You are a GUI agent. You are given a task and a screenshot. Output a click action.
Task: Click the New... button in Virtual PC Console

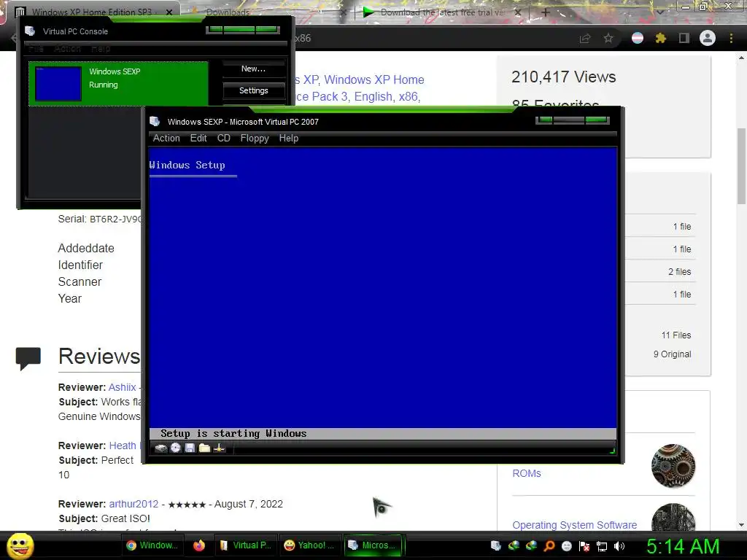tap(253, 69)
